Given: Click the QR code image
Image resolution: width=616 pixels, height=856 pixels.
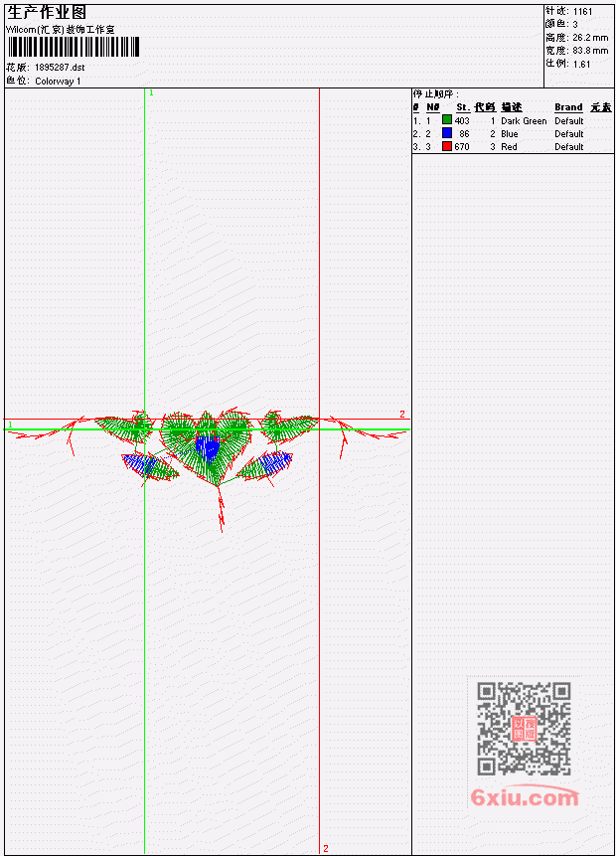Looking at the screenshot, I should point(524,729).
